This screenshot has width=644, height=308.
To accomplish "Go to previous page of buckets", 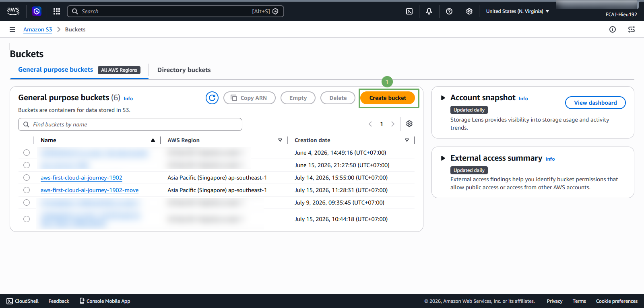I will tap(370, 124).
